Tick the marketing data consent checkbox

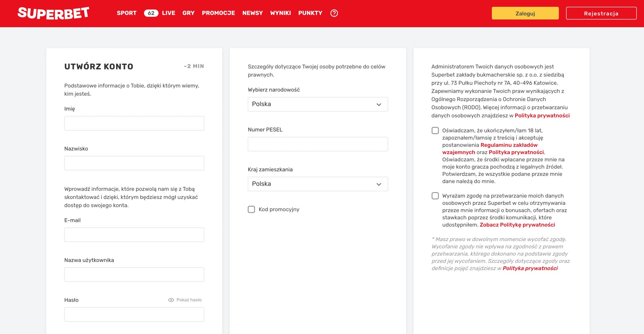435,196
